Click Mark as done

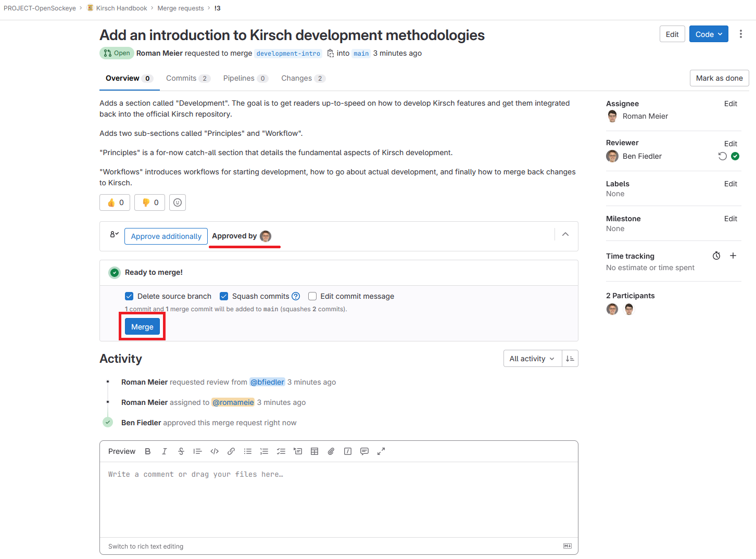point(720,78)
